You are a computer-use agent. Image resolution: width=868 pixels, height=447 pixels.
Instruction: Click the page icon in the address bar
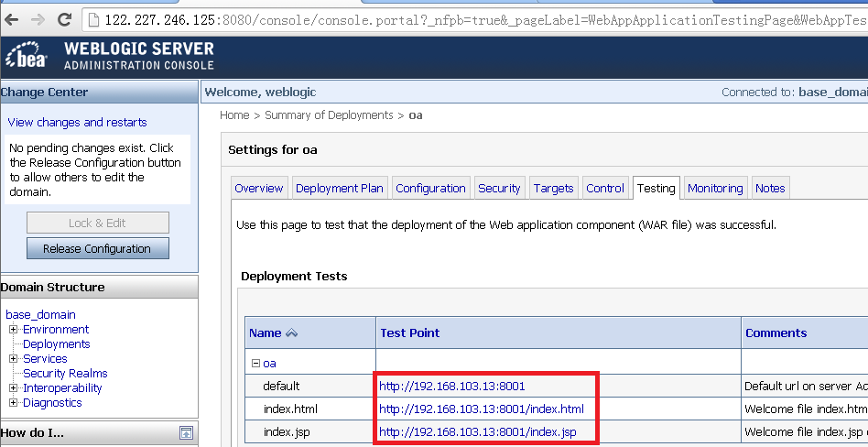click(93, 20)
